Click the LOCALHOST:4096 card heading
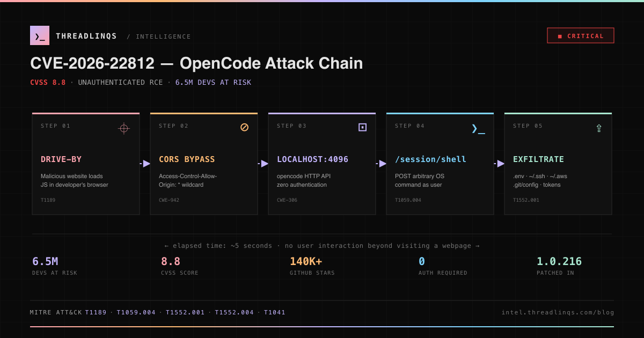This screenshot has width=644, height=338. 312,159
